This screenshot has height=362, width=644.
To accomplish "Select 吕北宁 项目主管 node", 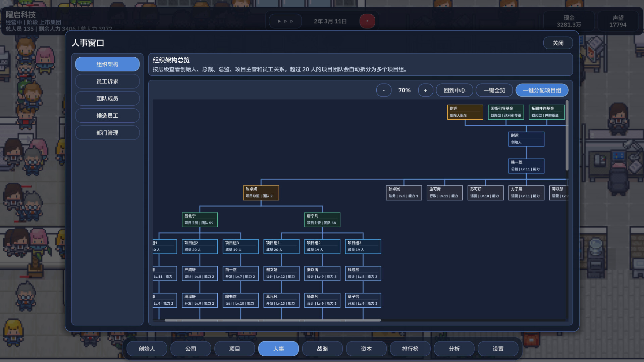I will coord(200,220).
